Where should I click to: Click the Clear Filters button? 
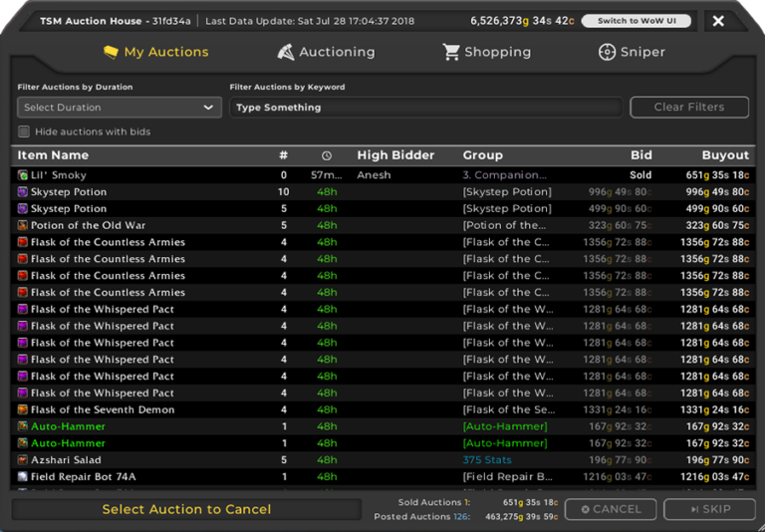tap(689, 107)
